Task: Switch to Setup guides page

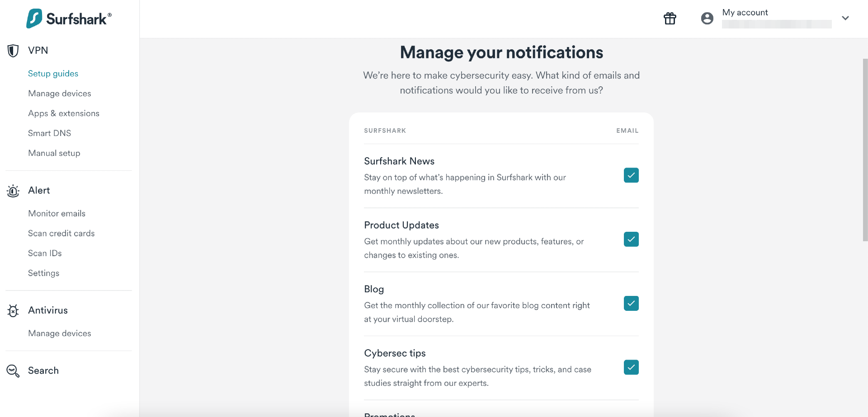Action: 53,73
